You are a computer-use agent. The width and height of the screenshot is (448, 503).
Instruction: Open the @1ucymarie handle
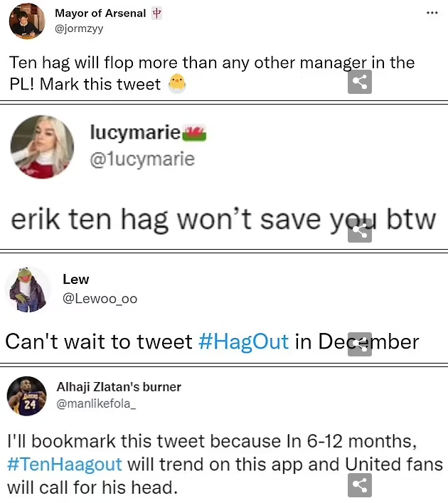pos(142,159)
